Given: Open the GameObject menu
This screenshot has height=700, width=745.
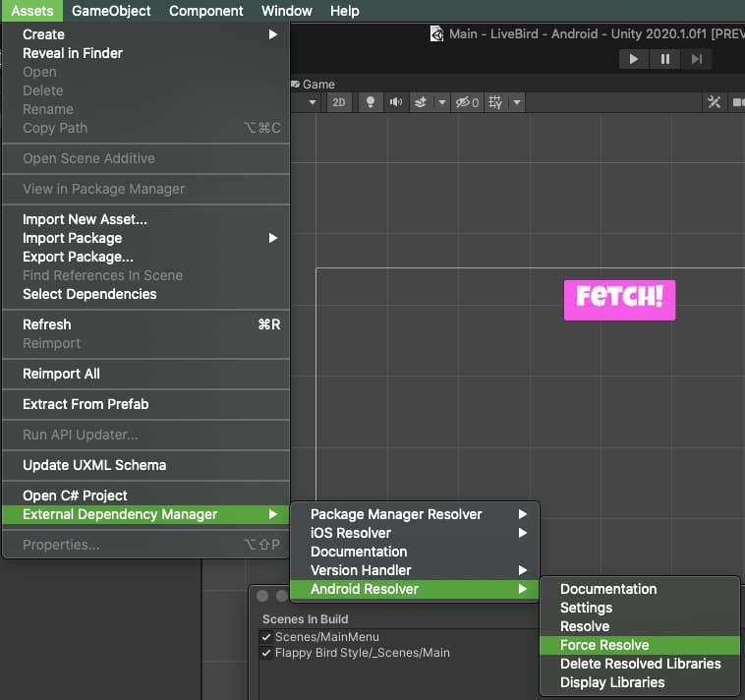Looking at the screenshot, I should tap(111, 11).
